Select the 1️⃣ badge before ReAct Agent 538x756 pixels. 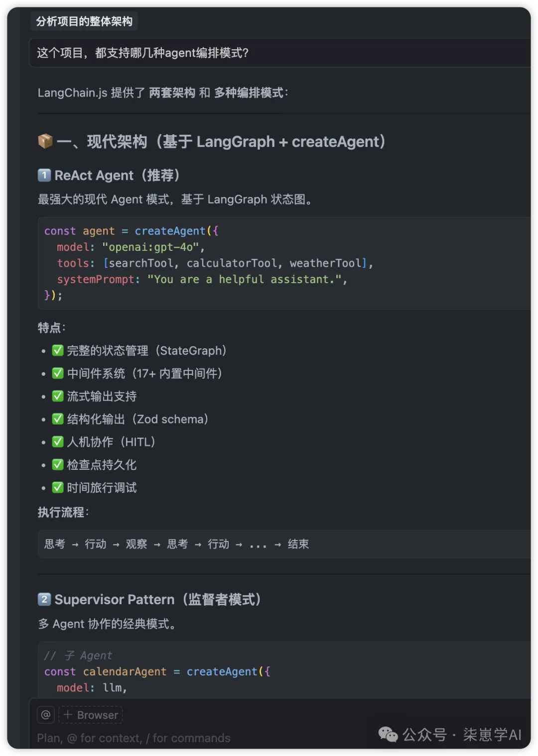(44, 175)
